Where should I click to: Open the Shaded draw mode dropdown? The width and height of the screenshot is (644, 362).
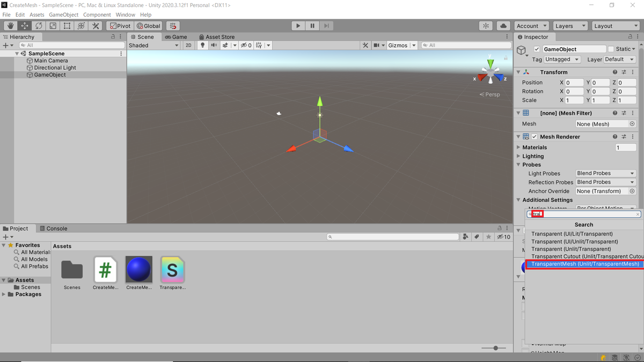[x=153, y=45]
